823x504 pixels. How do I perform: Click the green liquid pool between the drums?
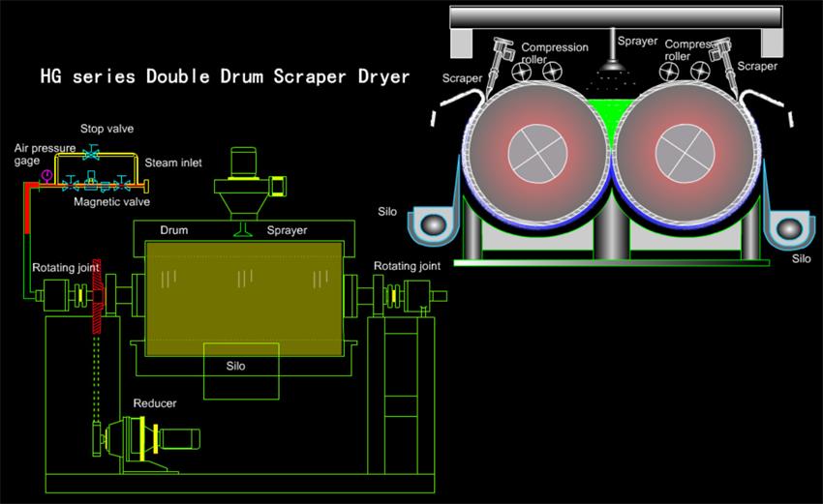click(x=611, y=104)
